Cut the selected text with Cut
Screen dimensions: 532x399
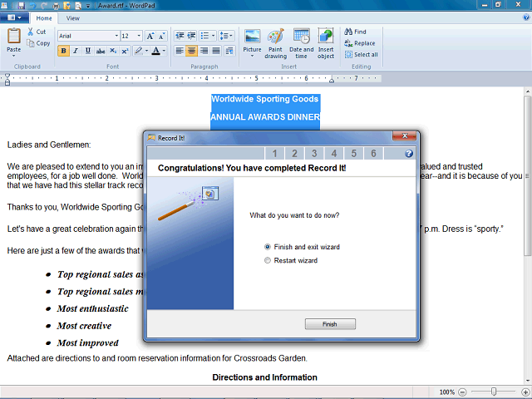click(x=37, y=32)
